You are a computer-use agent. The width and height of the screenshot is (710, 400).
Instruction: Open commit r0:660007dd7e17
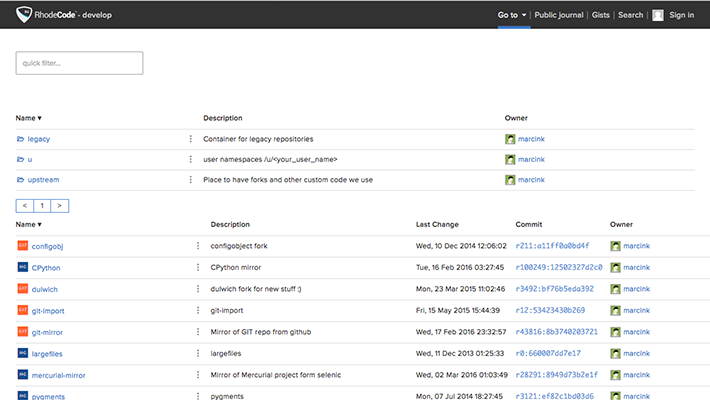click(548, 353)
